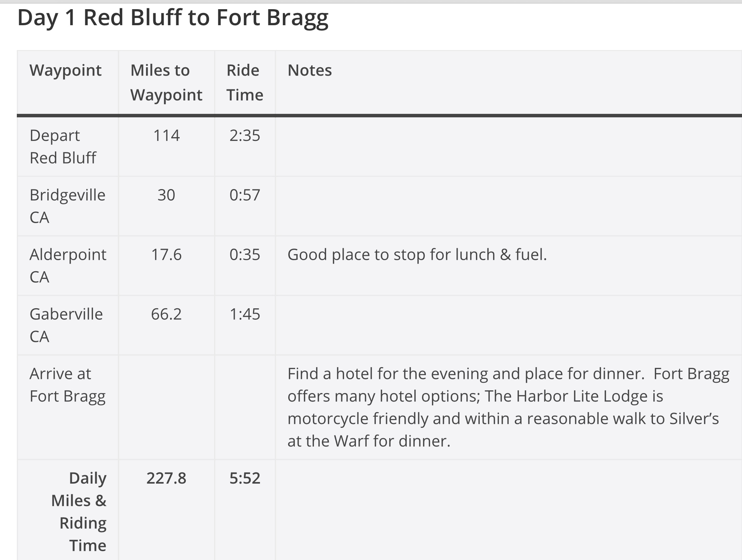Click the 17.6 miles value
Image resolution: width=742 pixels, height=560 pixels.
[x=166, y=255]
